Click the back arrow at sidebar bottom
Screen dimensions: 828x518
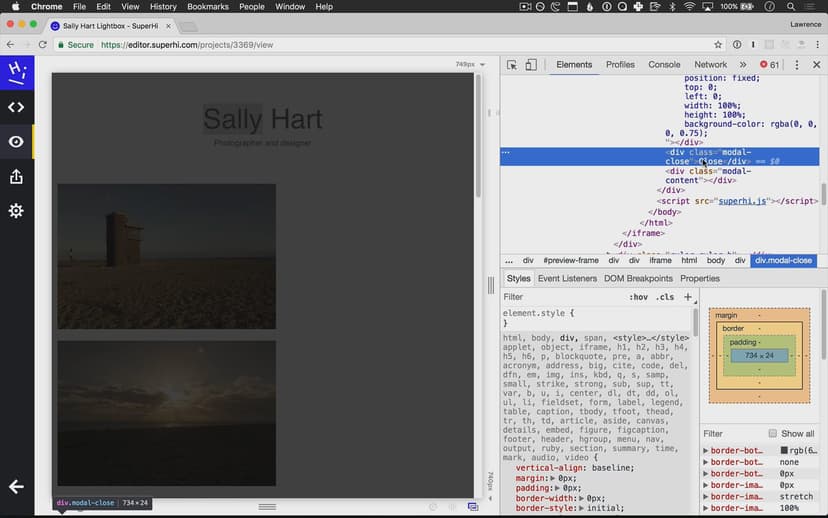click(16, 487)
